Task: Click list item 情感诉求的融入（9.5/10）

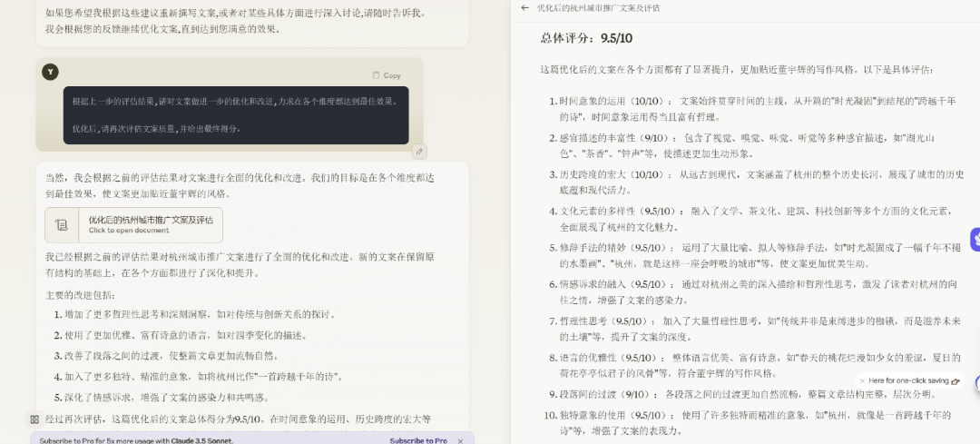Action: [756, 292]
